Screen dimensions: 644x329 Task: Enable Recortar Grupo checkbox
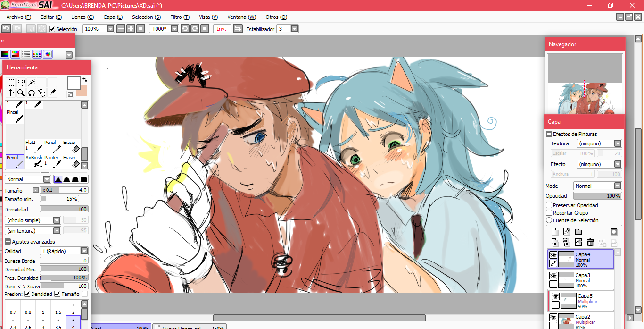coord(549,213)
